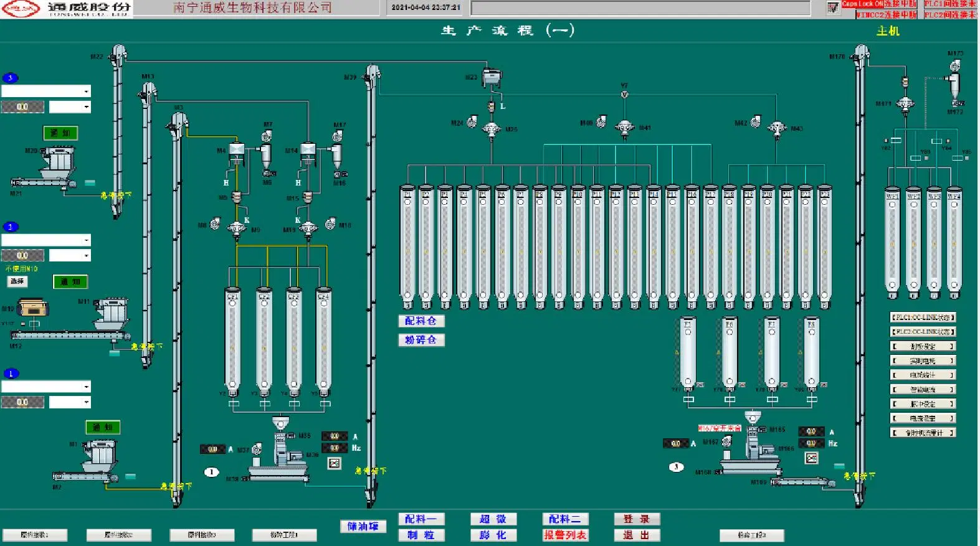Select the M13 bucket elevator head
The width and height of the screenshot is (980, 546).
coord(147,93)
